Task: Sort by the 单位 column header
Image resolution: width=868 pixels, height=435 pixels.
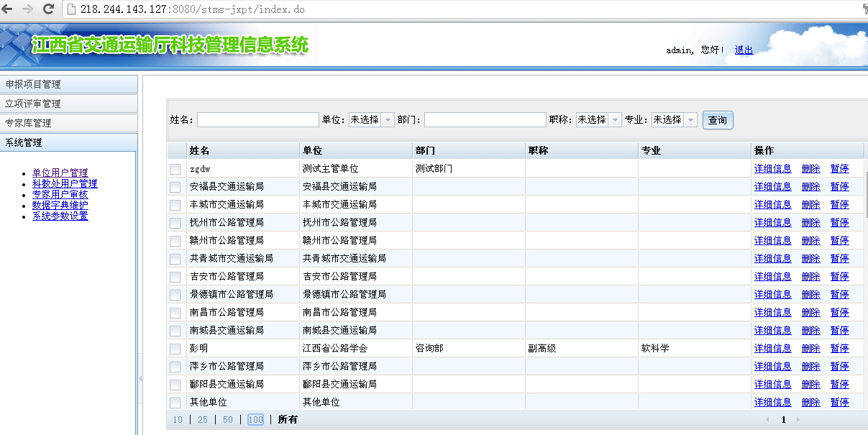Action: tap(356, 150)
